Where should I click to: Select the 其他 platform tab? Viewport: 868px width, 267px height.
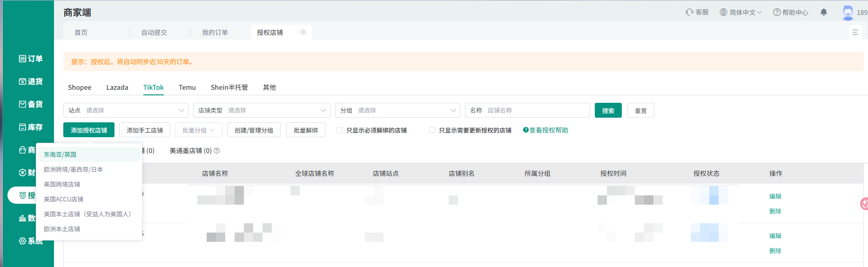coord(269,87)
